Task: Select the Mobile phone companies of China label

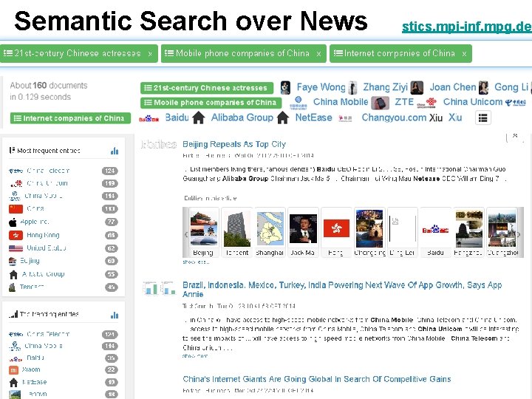Action: 211,103
